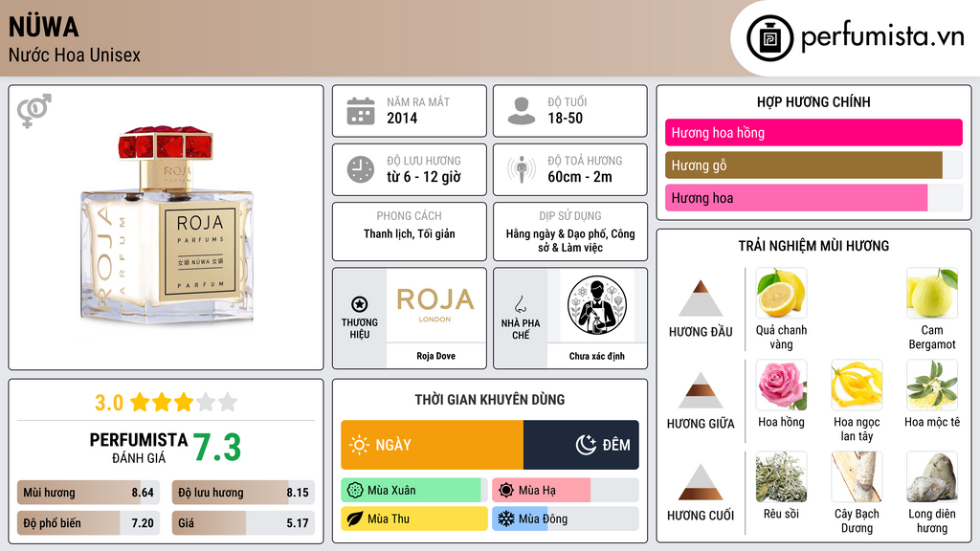The image size is (980, 551).
Task: Click the Hương giữa pyramid icon
Action: pyautogui.click(x=701, y=390)
